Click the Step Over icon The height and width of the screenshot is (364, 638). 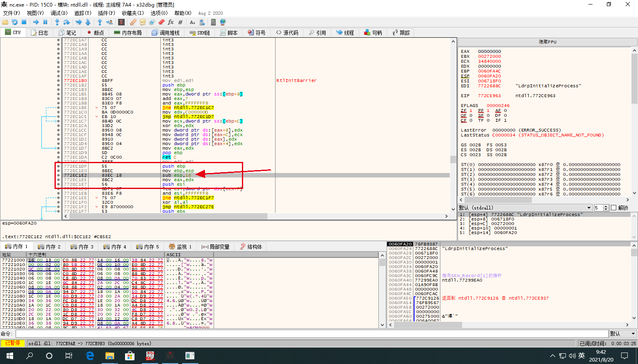[66, 22]
